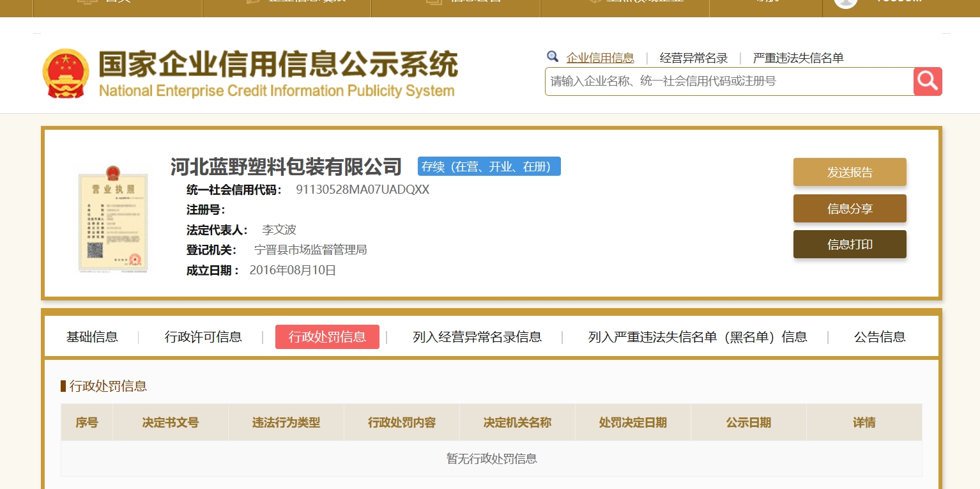The width and height of the screenshot is (980, 489).
Task: Focus the enterprise name search input field
Action: pyautogui.click(x=730, y=81)
